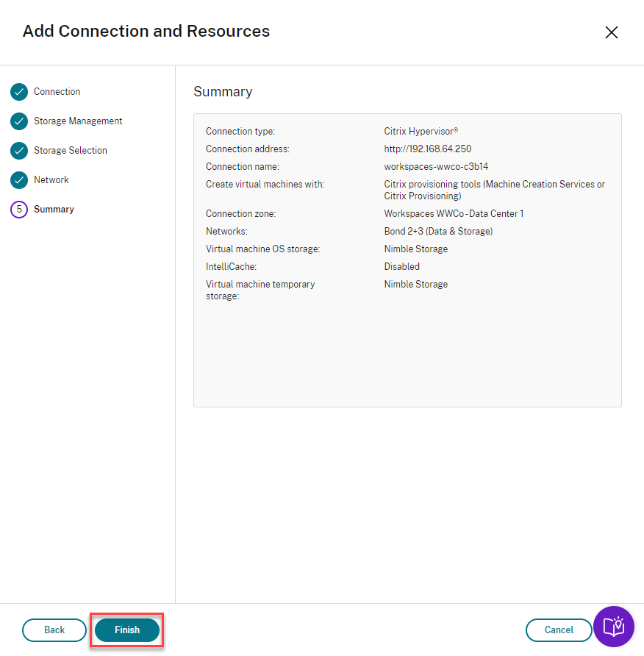Click the IntelliCache Disabled value
644x656 pixels.
coord(402,267)
